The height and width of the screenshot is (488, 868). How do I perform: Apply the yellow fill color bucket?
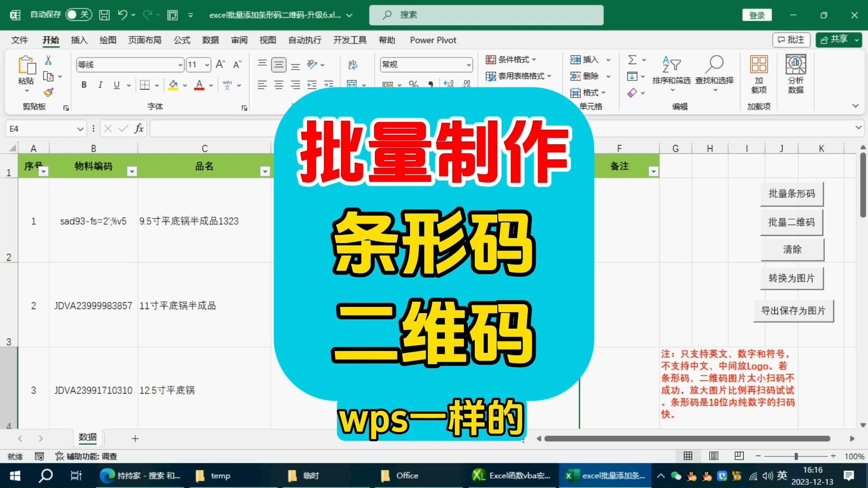(x=173, y=85)
